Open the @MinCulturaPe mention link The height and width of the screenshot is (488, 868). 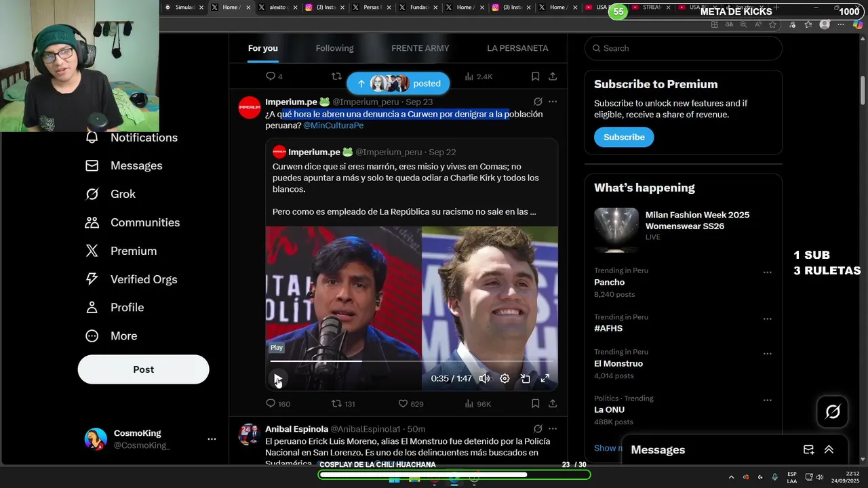click(x=333, y=125)
